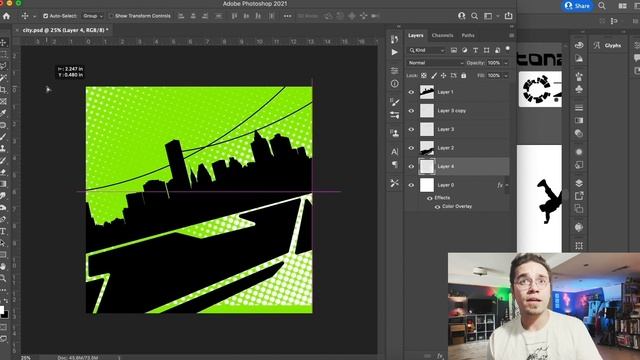The width and height of the screenshot is (640, 360).
Task: Click the three-dots more align options
Action: click(287, 16)
